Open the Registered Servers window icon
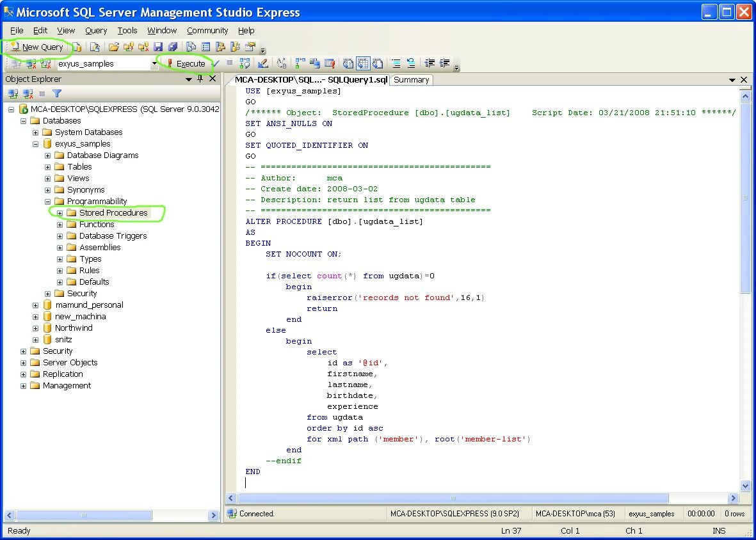This screenshot has width=756, height=540. [x=191, y=47]
